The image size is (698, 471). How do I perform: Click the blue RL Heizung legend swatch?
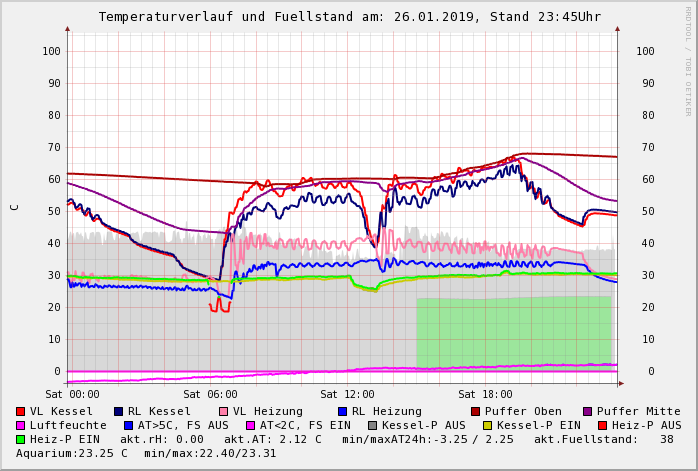341,411
